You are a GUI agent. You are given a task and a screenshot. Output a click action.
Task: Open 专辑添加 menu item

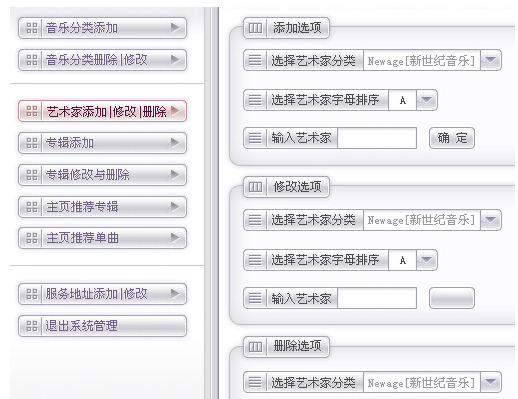[102, 143]
